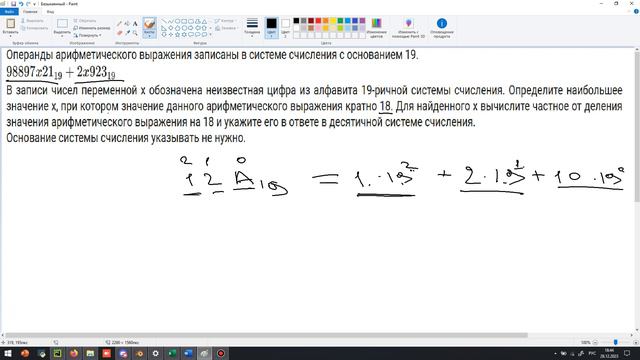Viewport: 640px width, 360px height.
Task: Select the five-point star shape
Action: 178,35
